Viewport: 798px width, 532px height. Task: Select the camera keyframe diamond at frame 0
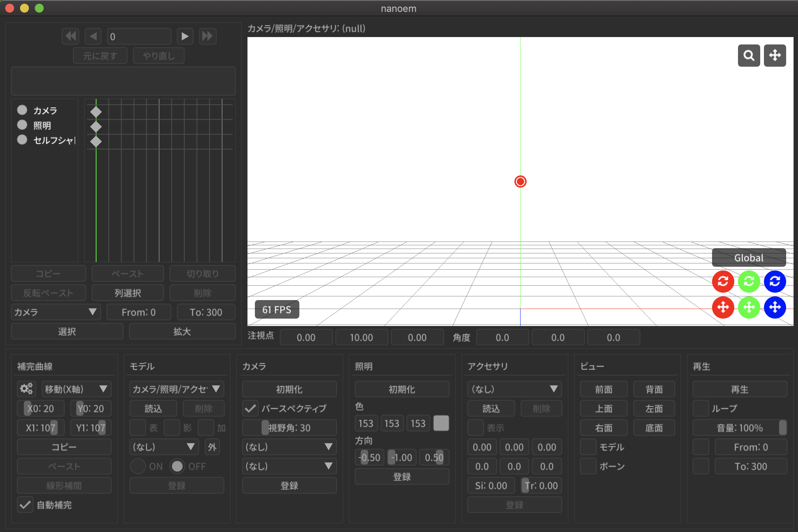coord(96,112)
